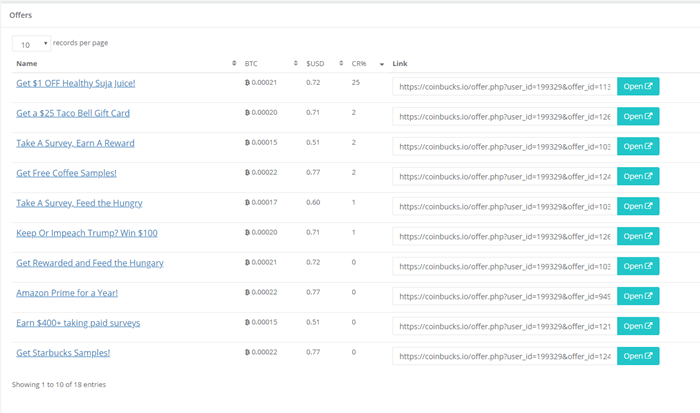Click CR% value 25 for Suja Juice

click(x=355, y=82)
